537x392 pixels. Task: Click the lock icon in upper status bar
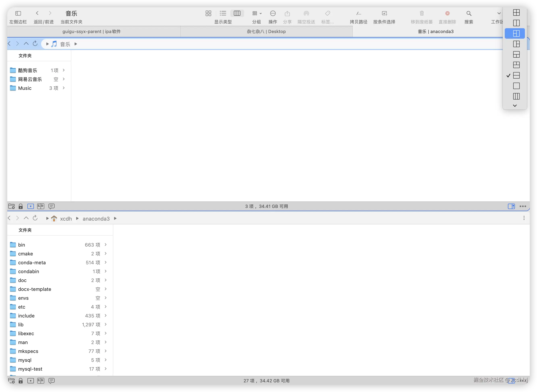click(x=21, y=206)
